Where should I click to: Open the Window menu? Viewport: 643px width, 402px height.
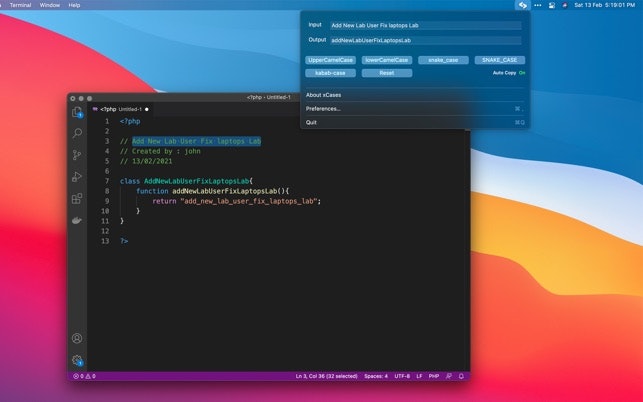(x=50, y=5)
